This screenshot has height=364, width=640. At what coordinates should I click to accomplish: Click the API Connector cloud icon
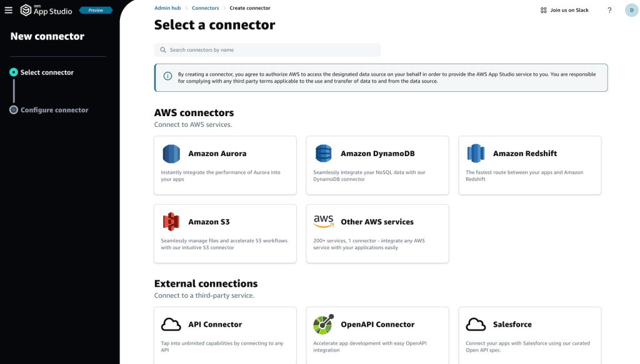click(171, 325)
